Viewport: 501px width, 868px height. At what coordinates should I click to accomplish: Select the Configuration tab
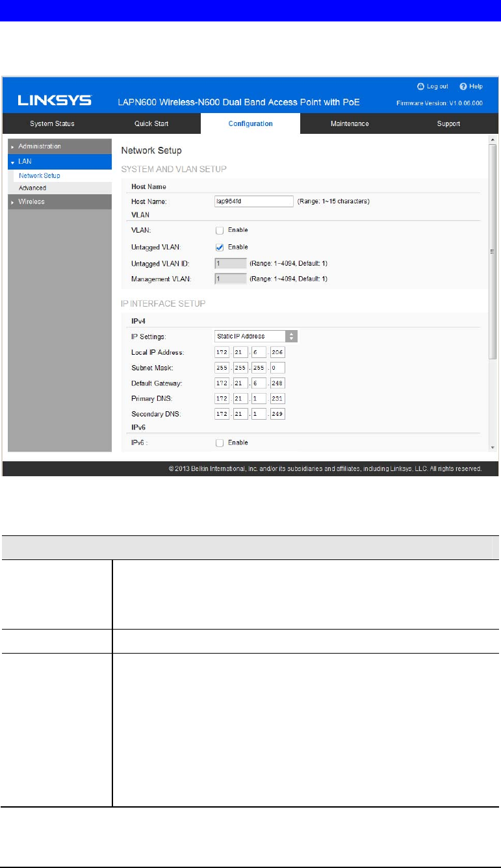point(250,123)
